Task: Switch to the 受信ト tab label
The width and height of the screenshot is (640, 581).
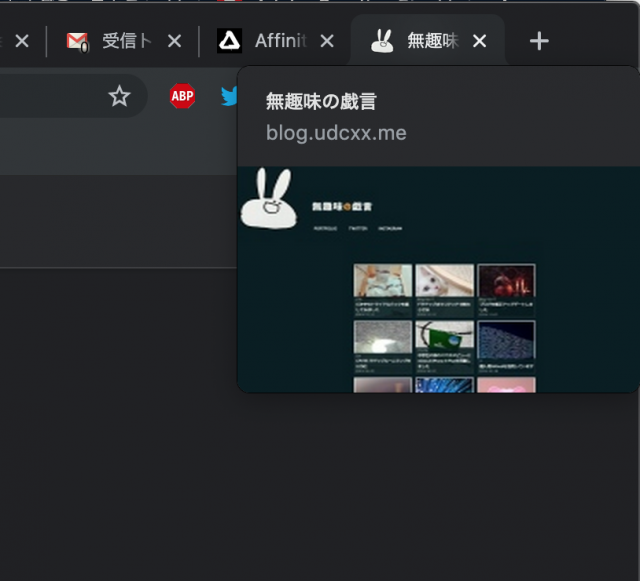Action: (x=127, y=41)
